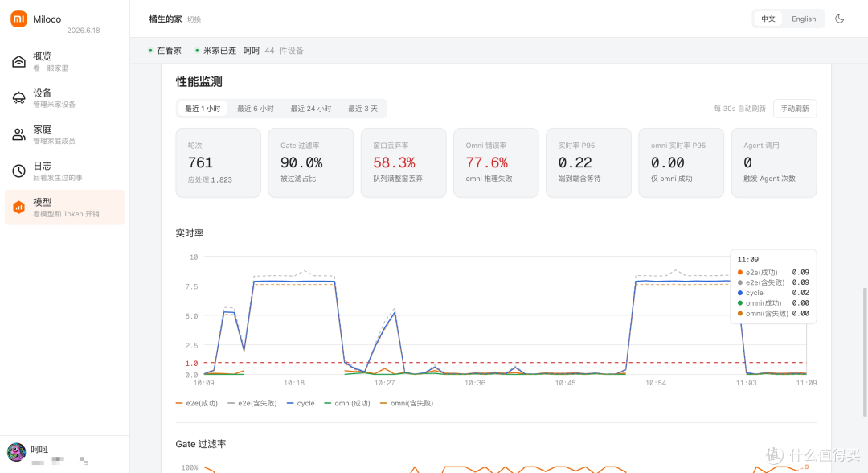Select 最近 6 小时 time range
This screenshot has width=868, height=473.
click(x=256, y=109)
